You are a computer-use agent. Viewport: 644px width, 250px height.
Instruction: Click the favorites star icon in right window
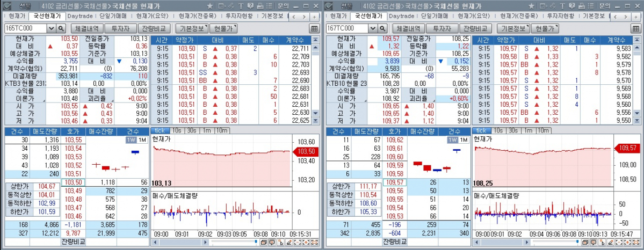[x=531, y=6]
